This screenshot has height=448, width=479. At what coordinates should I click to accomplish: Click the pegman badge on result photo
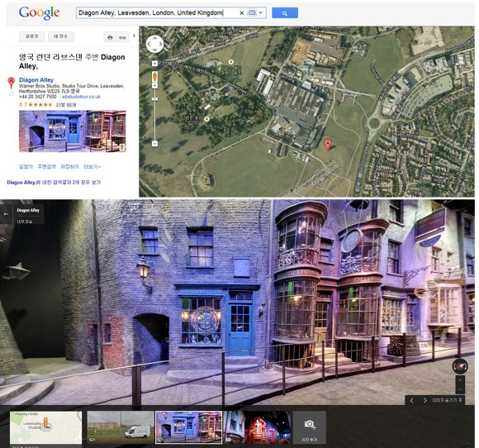pyautogui.click(x=122, y=147)
